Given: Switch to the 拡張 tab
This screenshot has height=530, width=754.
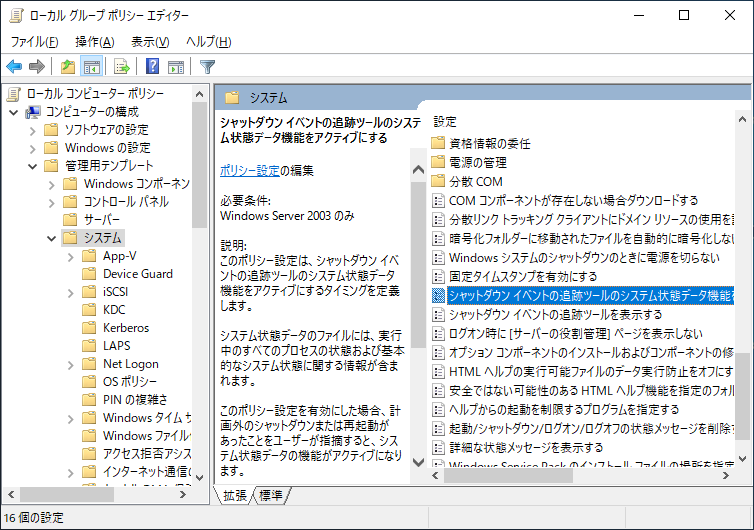Looking at the screenshot, I should [x=235, y=495].
